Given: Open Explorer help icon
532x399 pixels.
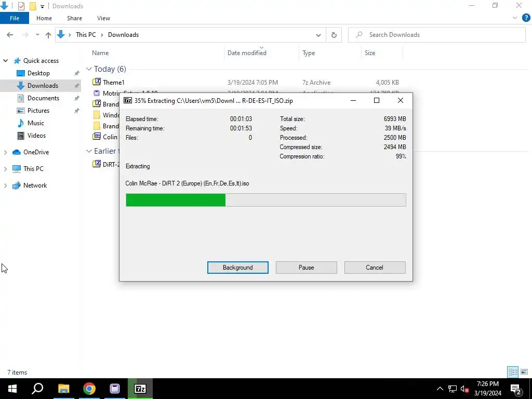Looking at the screenshot, I should pos(526,18).
